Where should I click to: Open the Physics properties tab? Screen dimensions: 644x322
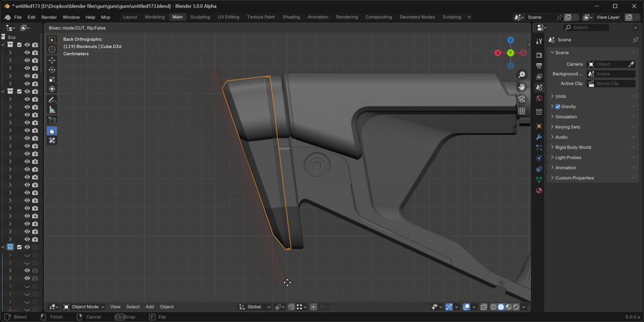click(x=539, y=158)
